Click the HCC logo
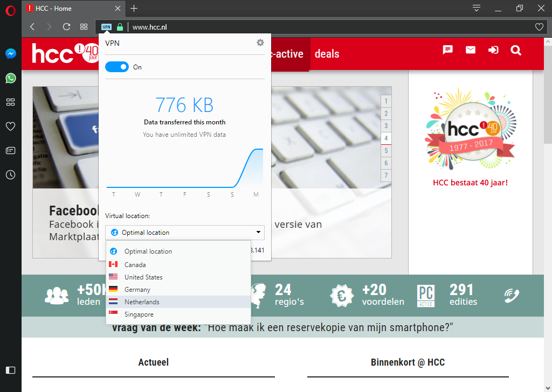This screenshot has width=552, height=392. (65, 53)
